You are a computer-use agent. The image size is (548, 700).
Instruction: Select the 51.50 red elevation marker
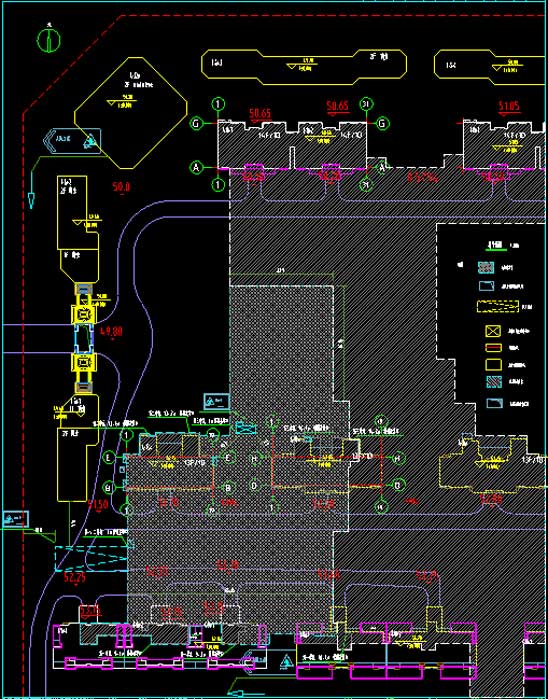point(98,505)
